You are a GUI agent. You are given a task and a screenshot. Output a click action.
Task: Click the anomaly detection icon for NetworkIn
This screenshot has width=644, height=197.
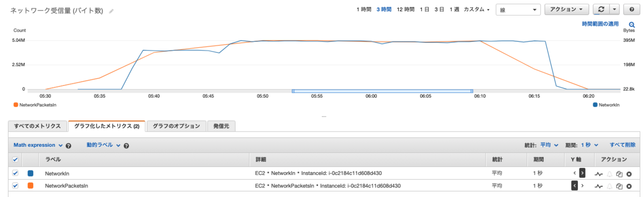click(x=599, y=174)
